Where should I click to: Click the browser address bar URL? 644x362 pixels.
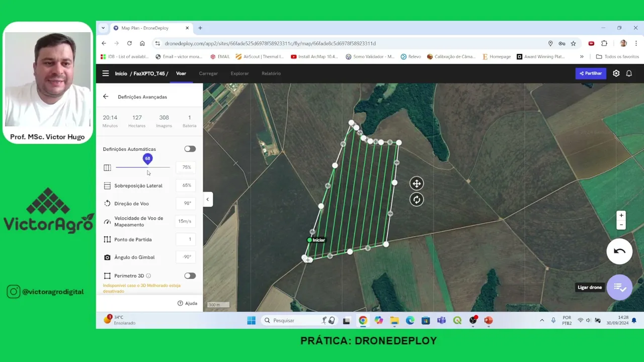coord(270,43)
